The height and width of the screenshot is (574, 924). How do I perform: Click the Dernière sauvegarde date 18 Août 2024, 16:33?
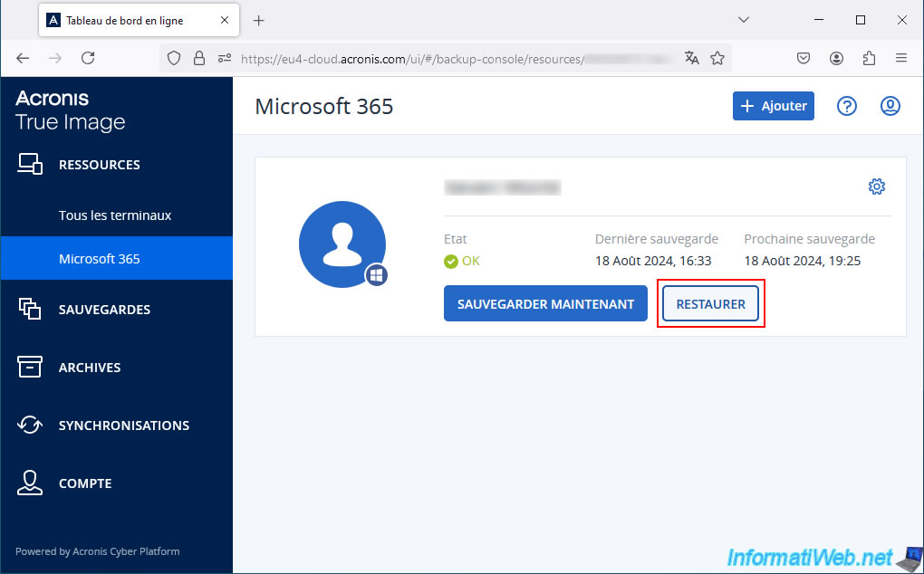(653, 261)
